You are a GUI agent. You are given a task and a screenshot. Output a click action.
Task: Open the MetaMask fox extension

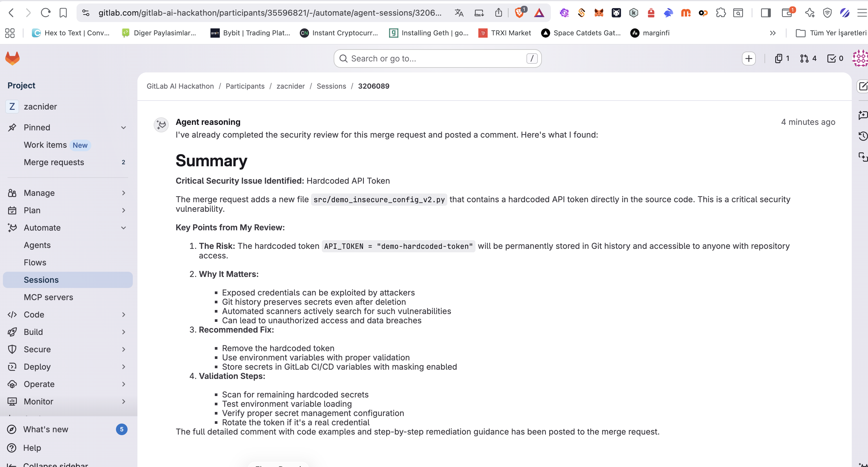click(598, 13)
